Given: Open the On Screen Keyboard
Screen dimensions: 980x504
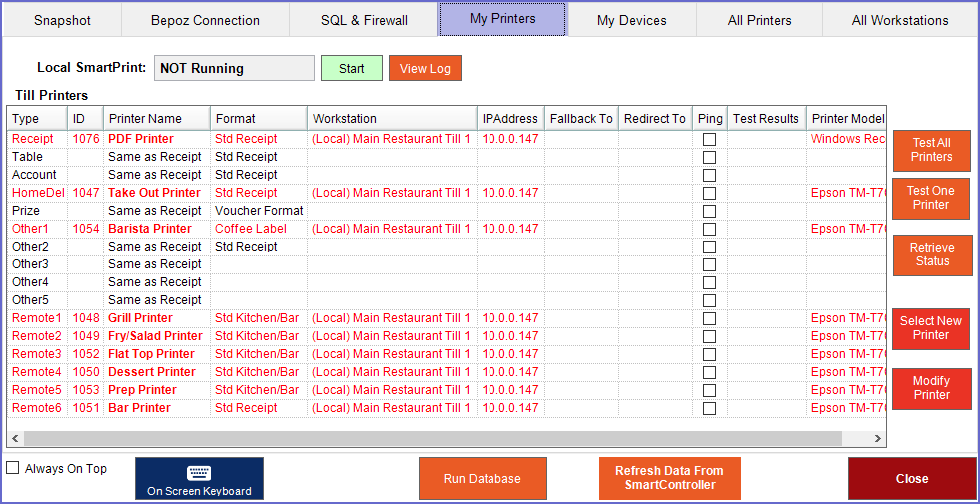Looking at the screenshot, I should [199, 479].
